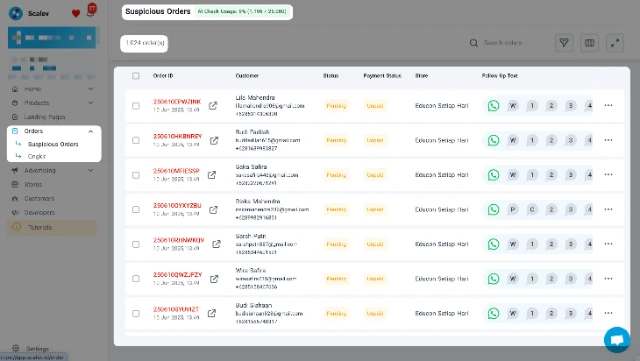Open order 250610QWZJFZY external link icon
Screen dimensions: 640x361
coord(214,279)
